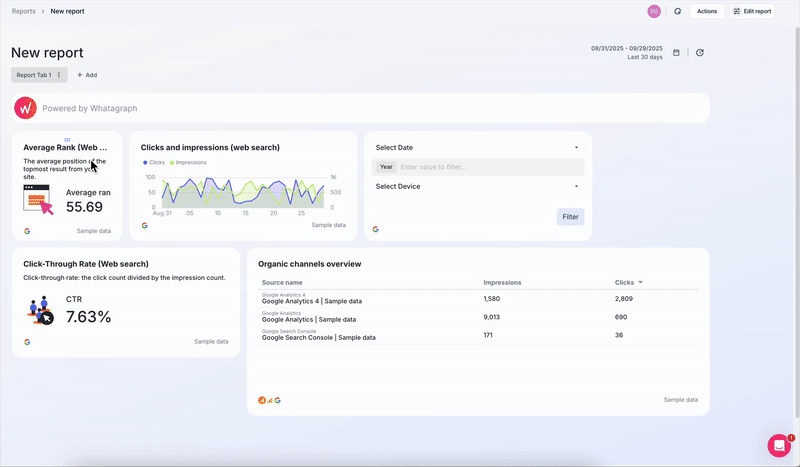Sort the table by the Clicks column
The height and width of the screenshot is (467, 800).
(x=629, y=283)
